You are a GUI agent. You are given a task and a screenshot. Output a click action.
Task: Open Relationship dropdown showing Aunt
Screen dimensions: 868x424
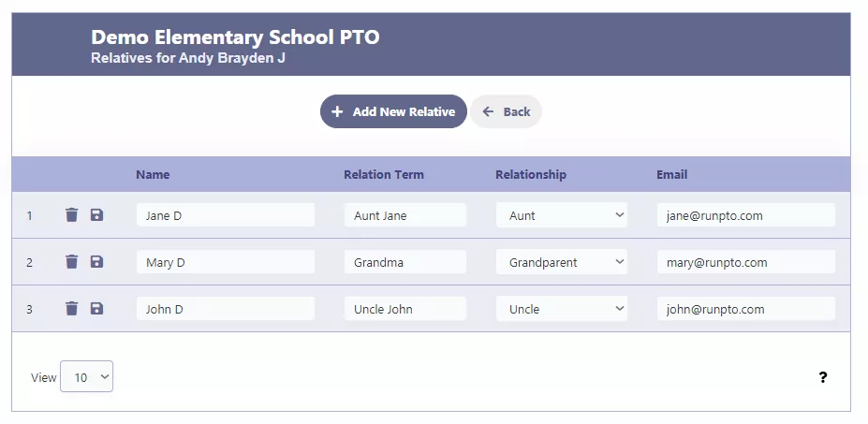[561, 214]
